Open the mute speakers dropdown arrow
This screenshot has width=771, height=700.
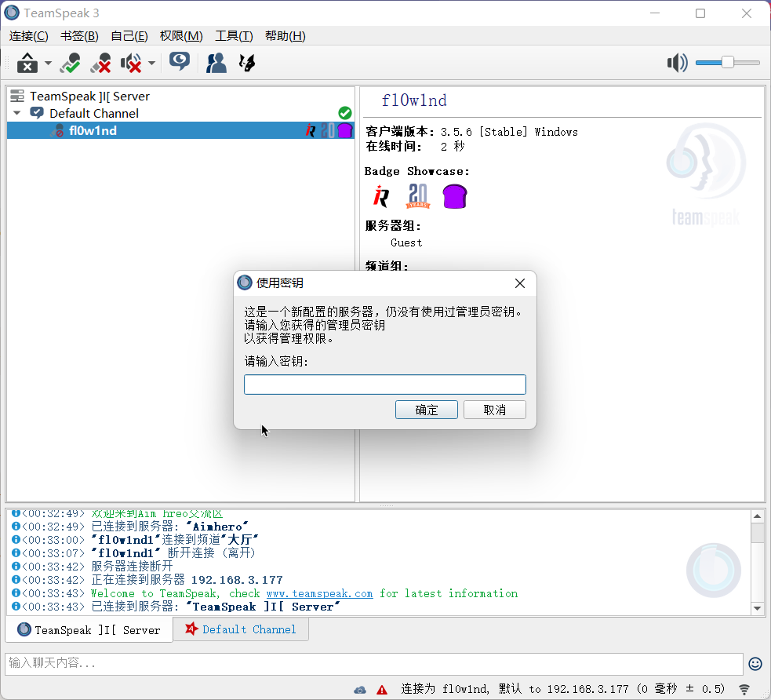[x=151, y=64]
